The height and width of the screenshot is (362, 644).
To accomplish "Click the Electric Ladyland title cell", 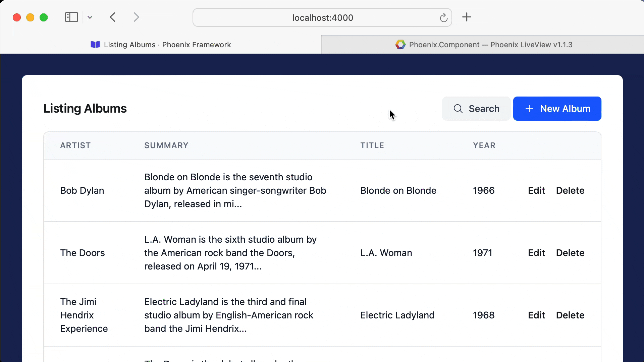I will 397,315.
